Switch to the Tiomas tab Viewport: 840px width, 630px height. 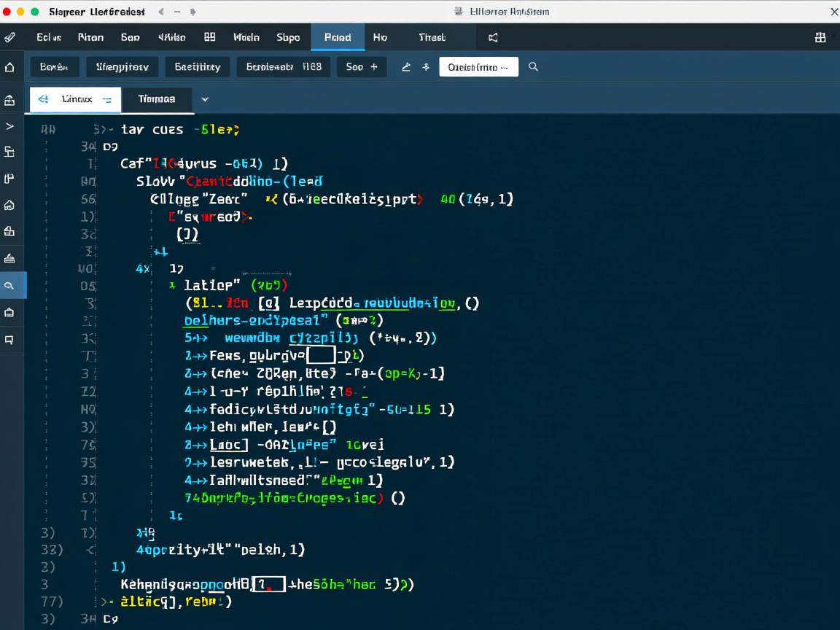coord(156,99)
